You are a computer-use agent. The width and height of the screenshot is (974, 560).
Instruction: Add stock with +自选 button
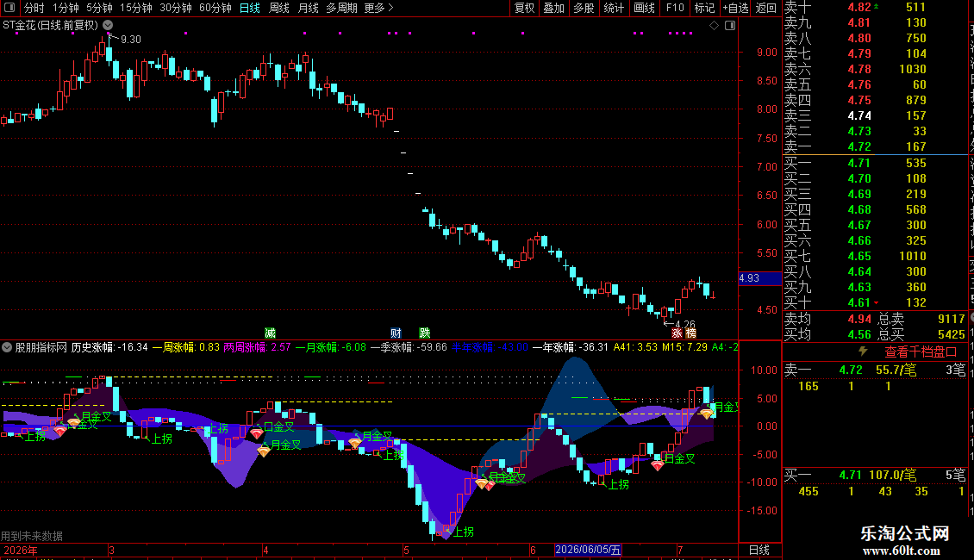click(x=735, y=8)
